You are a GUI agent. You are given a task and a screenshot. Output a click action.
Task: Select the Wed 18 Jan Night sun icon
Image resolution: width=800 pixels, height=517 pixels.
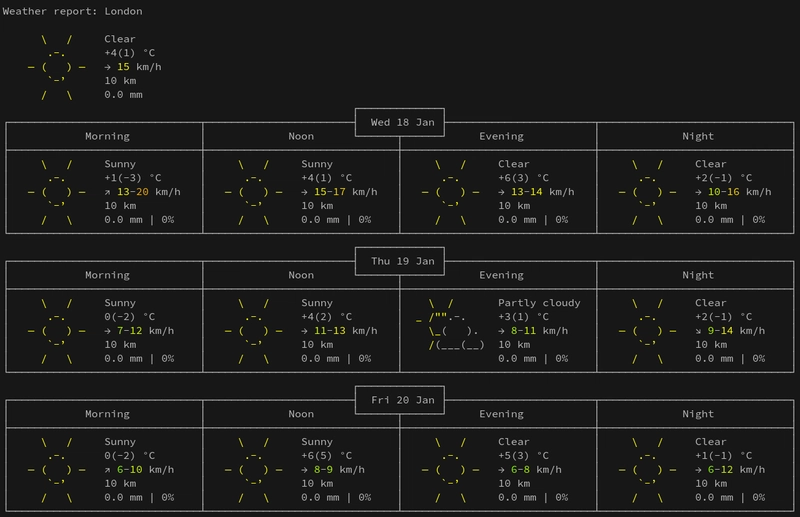tap(647, 192)
